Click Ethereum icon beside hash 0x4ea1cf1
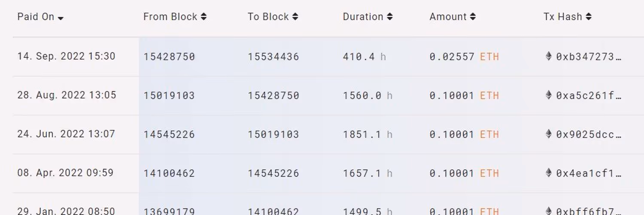This screenshot has width=644, height=215. 548,173
